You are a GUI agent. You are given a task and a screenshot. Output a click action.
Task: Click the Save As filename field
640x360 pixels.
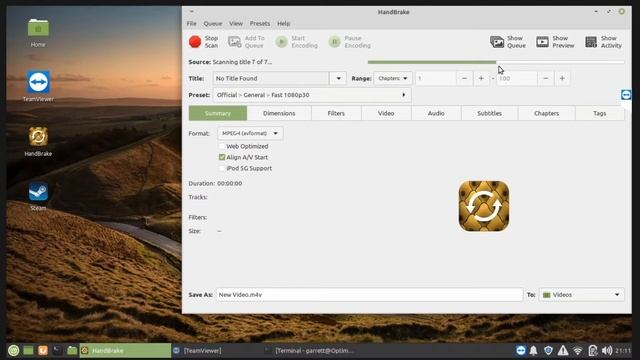369,295
